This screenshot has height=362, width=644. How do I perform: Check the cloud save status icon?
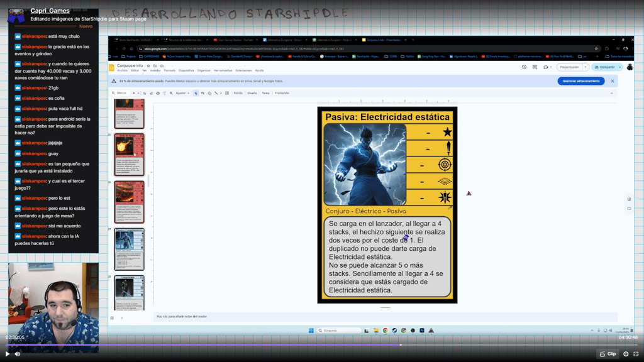tap(162, 65)
